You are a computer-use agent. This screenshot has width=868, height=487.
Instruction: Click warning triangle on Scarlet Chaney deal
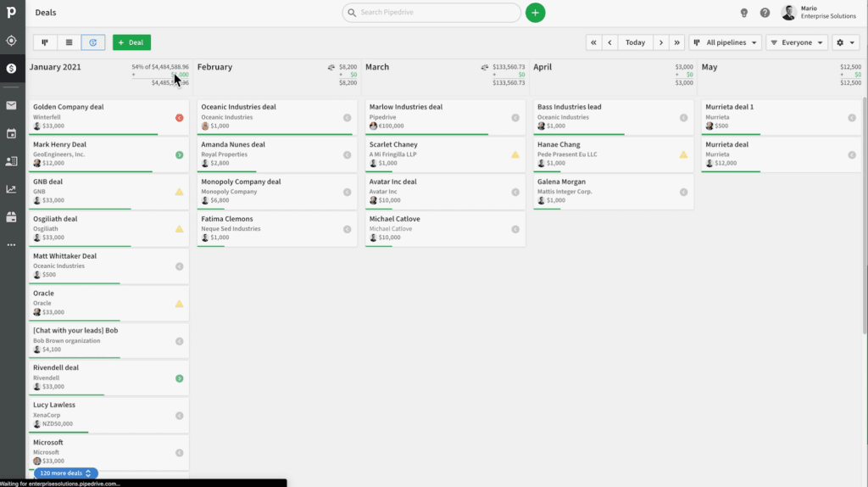515,155
